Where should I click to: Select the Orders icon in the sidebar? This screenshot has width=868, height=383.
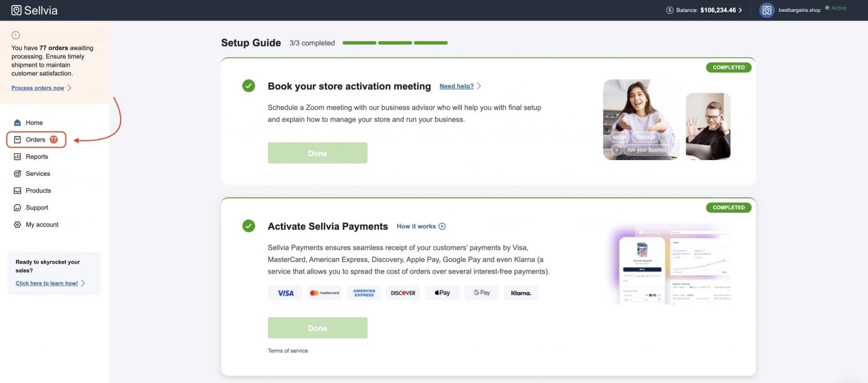click(17, 139)
